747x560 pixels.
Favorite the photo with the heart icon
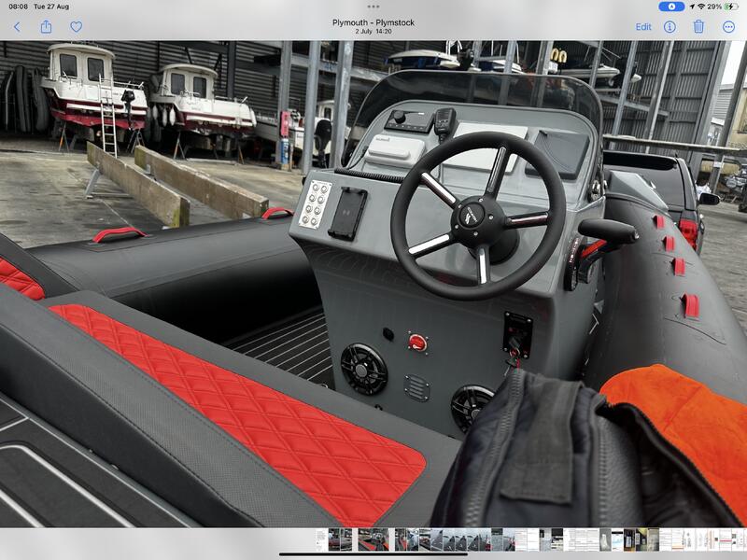(76, 27)
